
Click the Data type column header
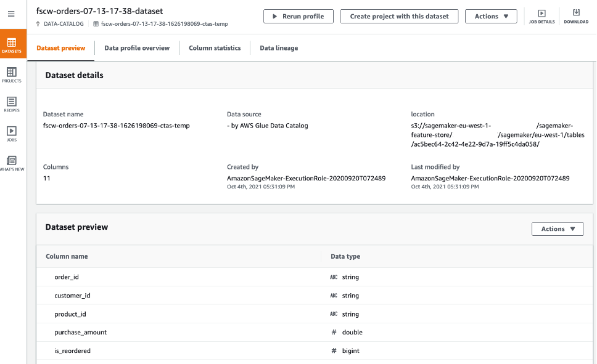coord(345,256)
